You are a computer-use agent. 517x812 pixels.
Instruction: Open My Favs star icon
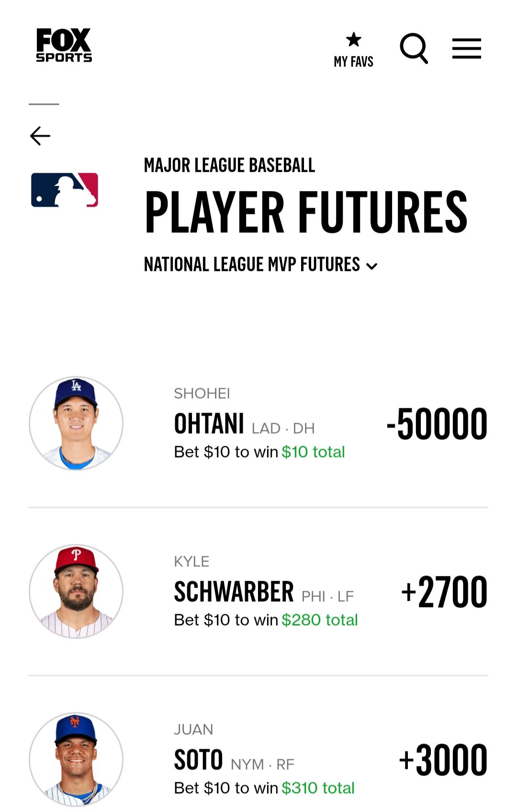point(354,39)
